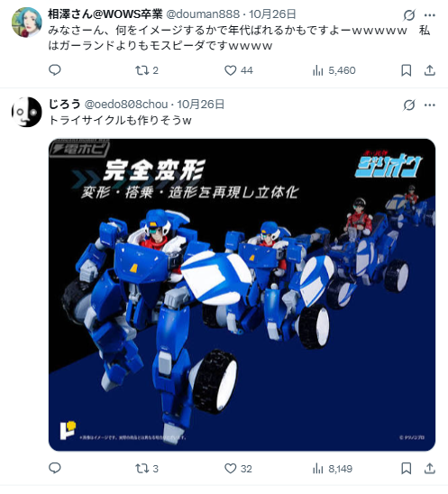Screen dimensions: 448x494
Task: Share the じろう tweet
Action: coord(429,469)
